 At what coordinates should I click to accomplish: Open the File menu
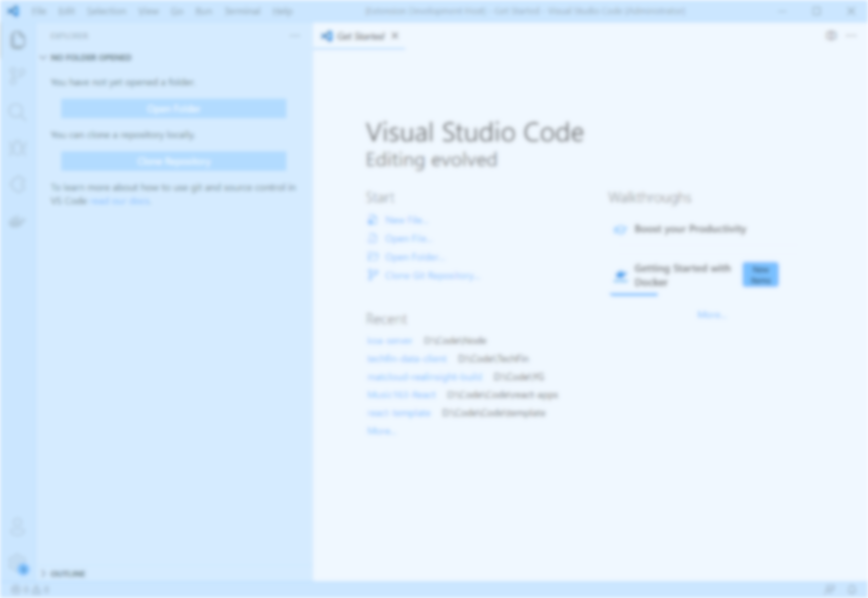coord(39,11)
